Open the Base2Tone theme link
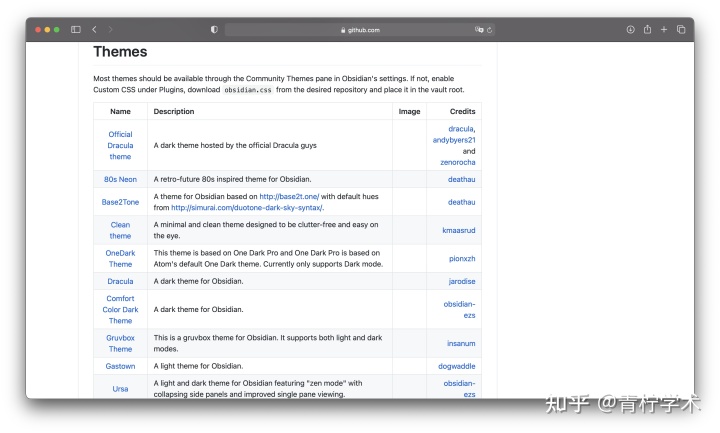The image size is (720, 433). coord(120,202)
